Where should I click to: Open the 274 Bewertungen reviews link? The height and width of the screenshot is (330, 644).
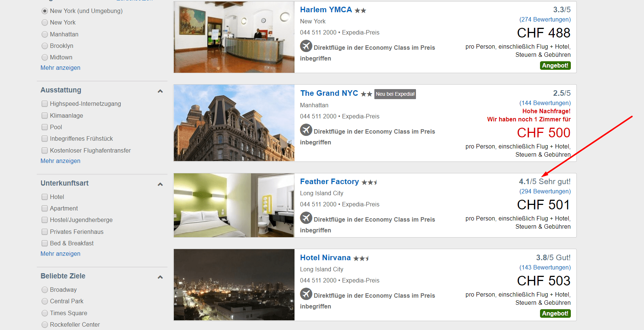[x=545, y=19]
